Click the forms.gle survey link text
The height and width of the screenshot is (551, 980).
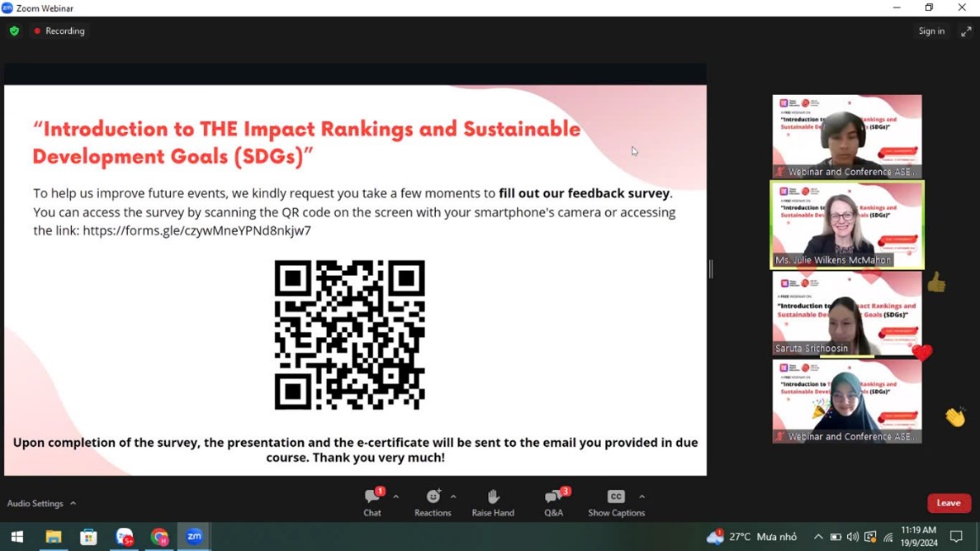(196, 230)
